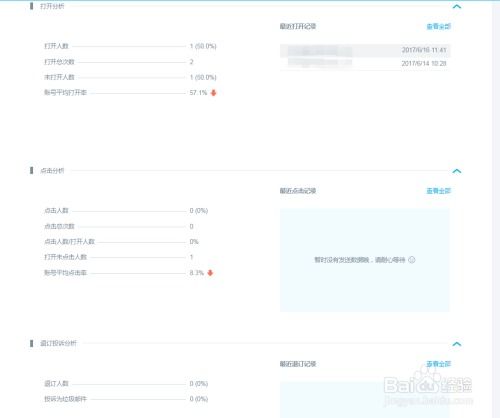Collapse the 打开分析 section chevron

tap(457, 6)
